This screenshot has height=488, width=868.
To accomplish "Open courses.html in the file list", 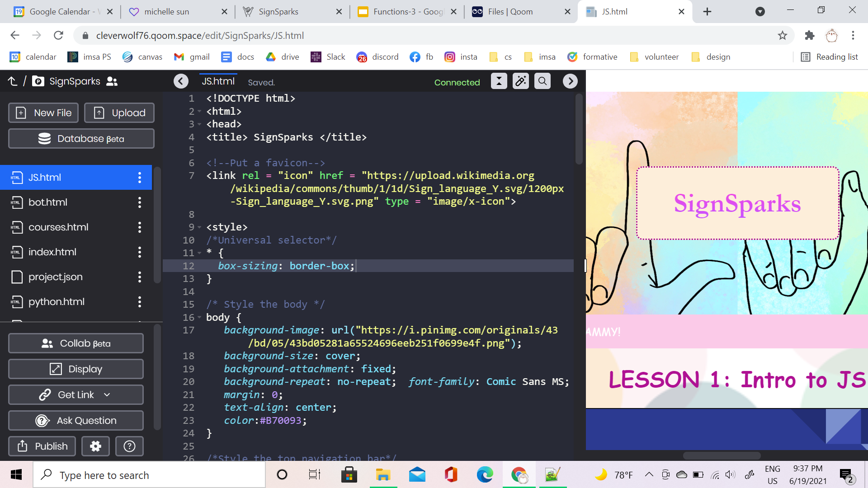I will click(58, 227).
